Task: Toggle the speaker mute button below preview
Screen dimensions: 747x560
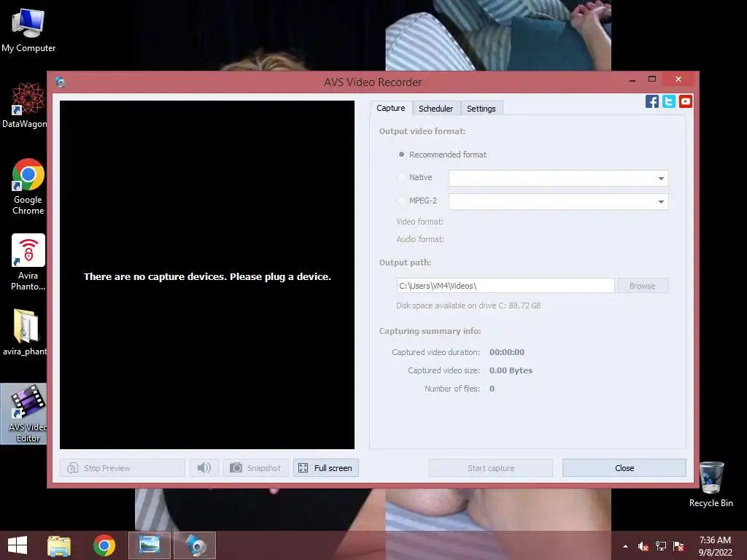Action: point(204,467)
